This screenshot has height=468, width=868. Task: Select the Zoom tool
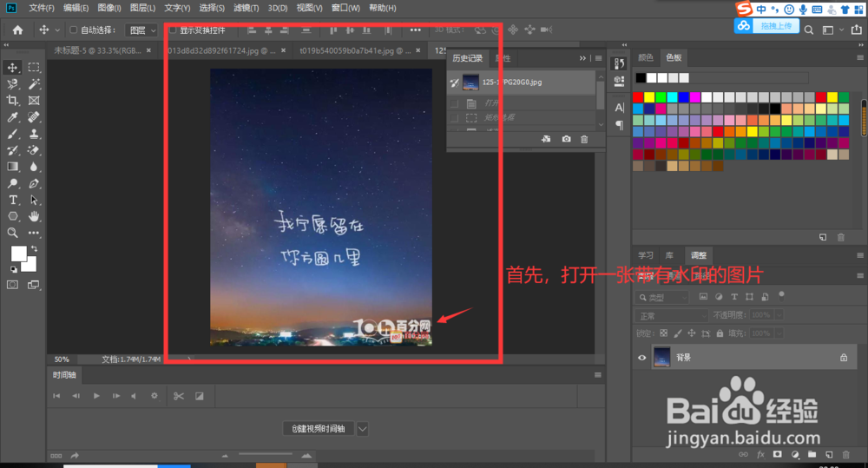coord(12,234)
